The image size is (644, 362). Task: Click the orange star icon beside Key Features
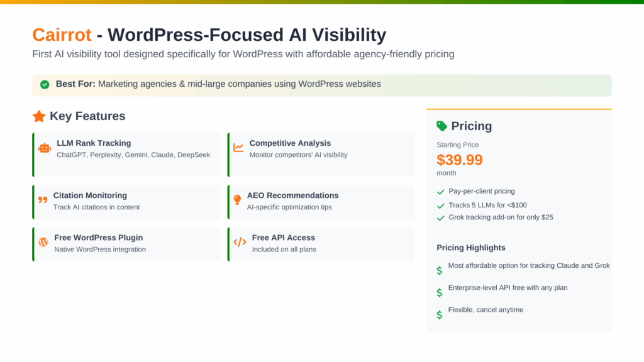tap(39, 116)
